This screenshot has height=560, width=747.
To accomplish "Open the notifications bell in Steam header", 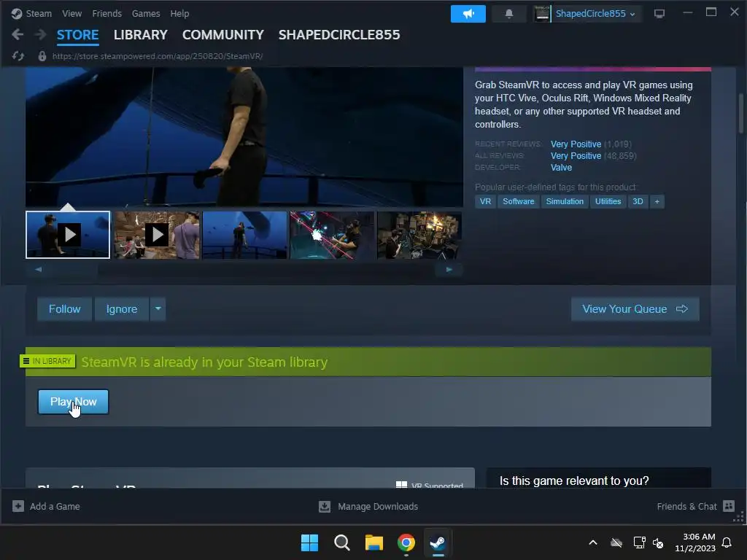I will point(508,14).
